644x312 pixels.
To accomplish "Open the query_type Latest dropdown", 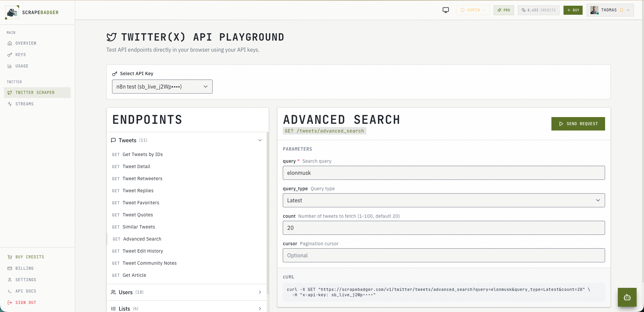I will [443, 200].
